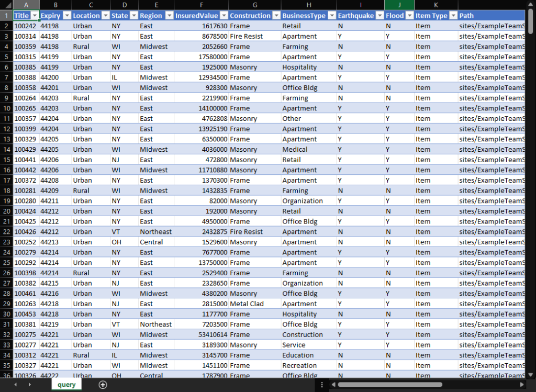
Task: Open the Construction column filter dropdown
Action: tap(276, 16)
